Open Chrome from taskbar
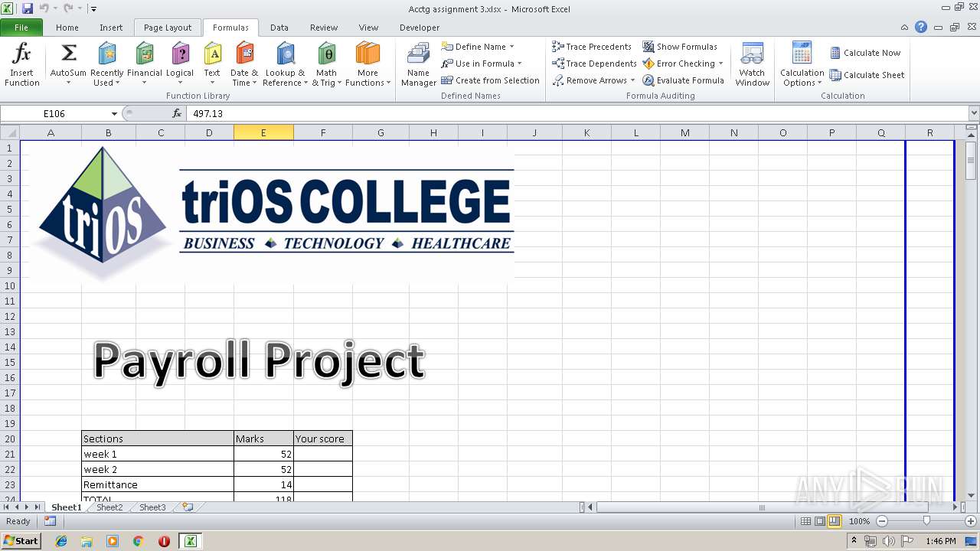 click(x=138, y=541)
